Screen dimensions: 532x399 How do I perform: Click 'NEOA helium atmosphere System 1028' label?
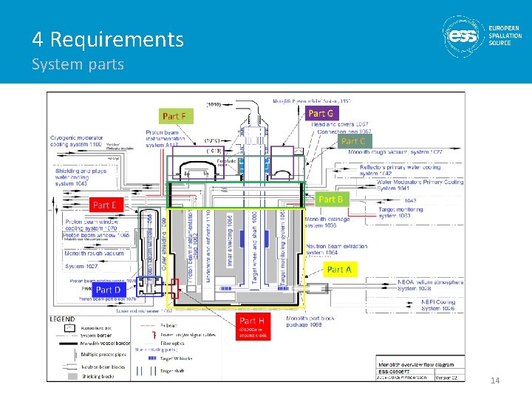point(431,285)
